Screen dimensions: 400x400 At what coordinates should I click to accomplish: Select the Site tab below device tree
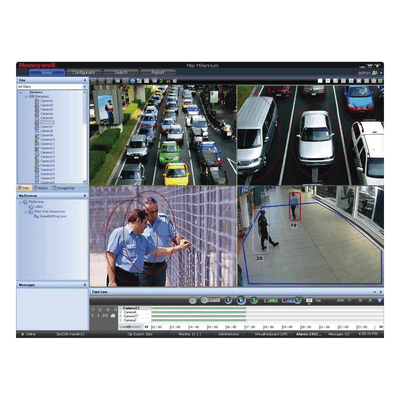pos(24,188)
